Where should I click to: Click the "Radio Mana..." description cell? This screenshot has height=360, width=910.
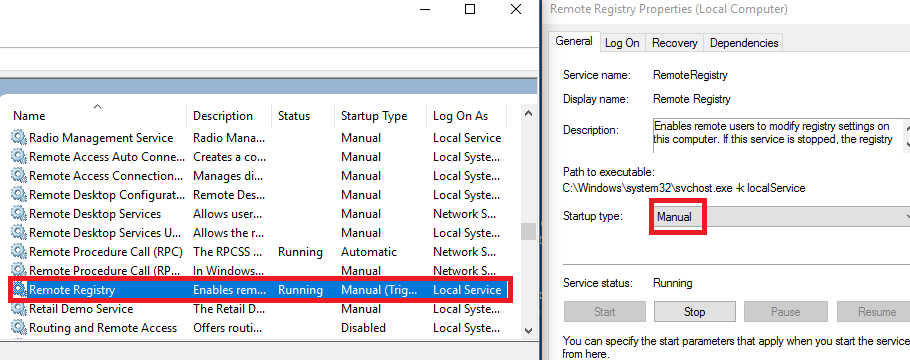(229, 138)
